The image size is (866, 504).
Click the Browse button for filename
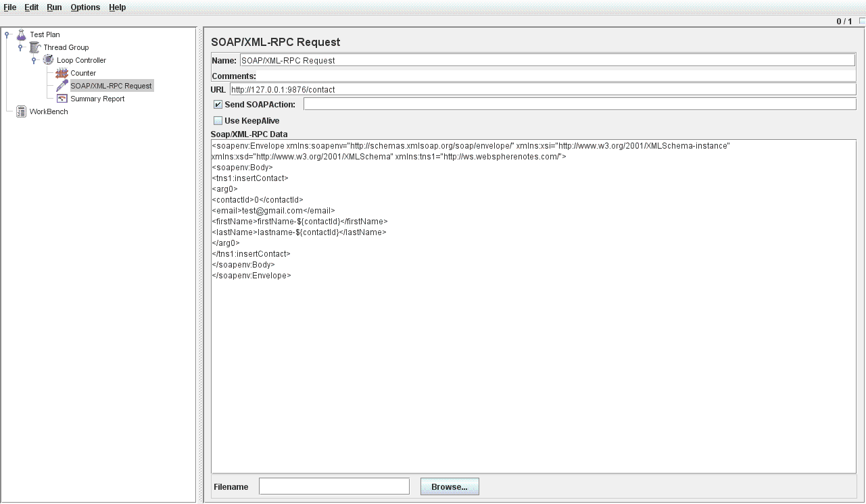tap(450, 486)
